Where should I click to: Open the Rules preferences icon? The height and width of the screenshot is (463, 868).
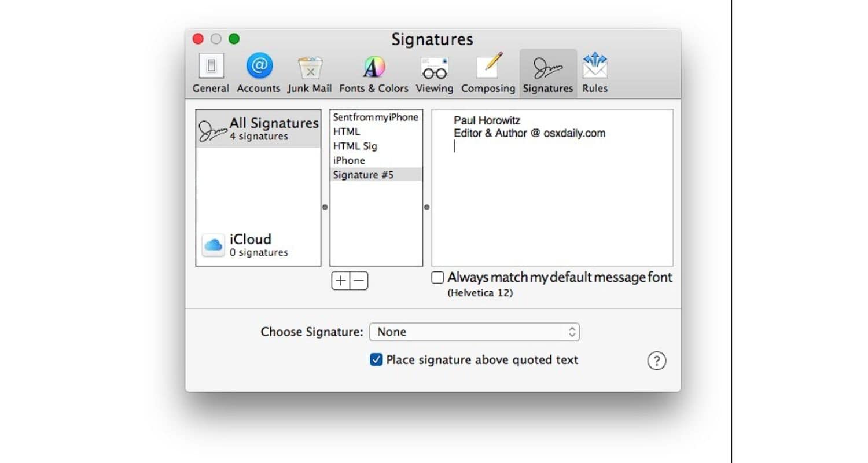click(595, 74)
